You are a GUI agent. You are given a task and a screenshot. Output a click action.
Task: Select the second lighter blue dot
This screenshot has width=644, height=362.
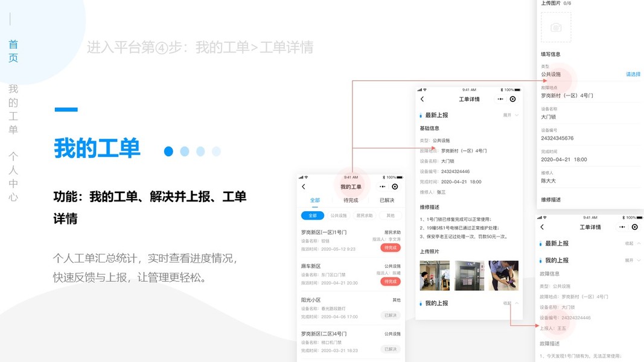pos(185,151)
